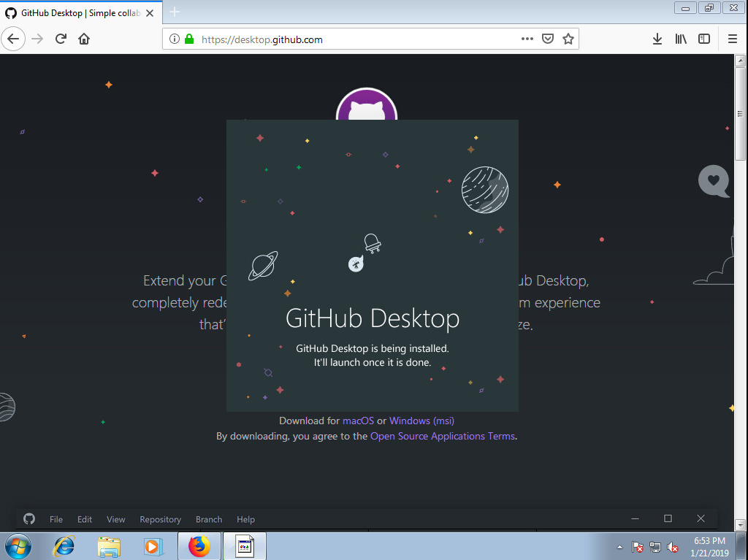
Task: Open Internet Explorer from the taskbar
Action: click(64, 545)
